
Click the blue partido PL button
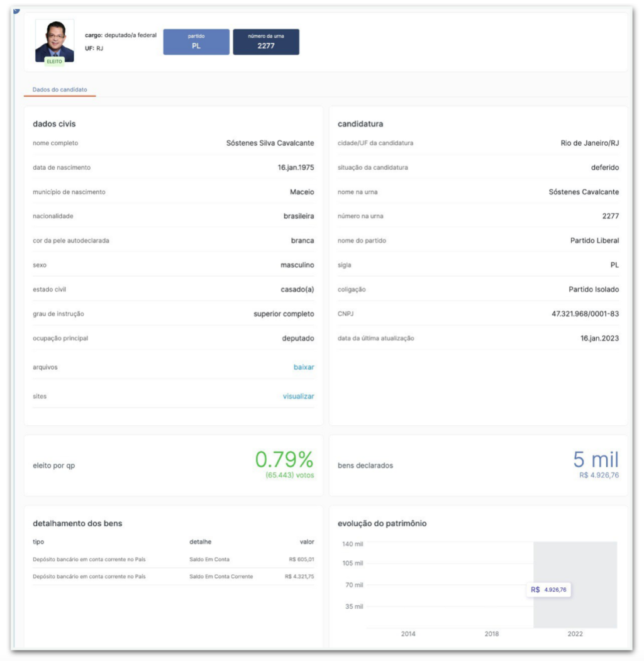tap(196, 42)
